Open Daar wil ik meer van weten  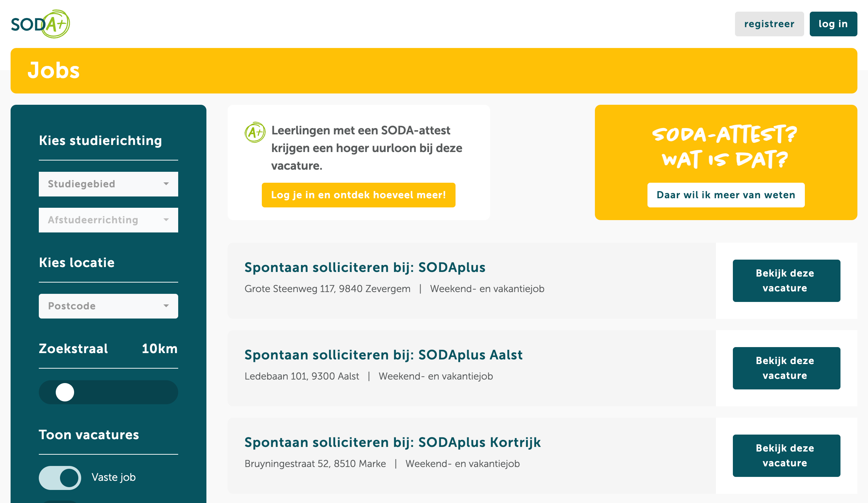pos(726,195)
